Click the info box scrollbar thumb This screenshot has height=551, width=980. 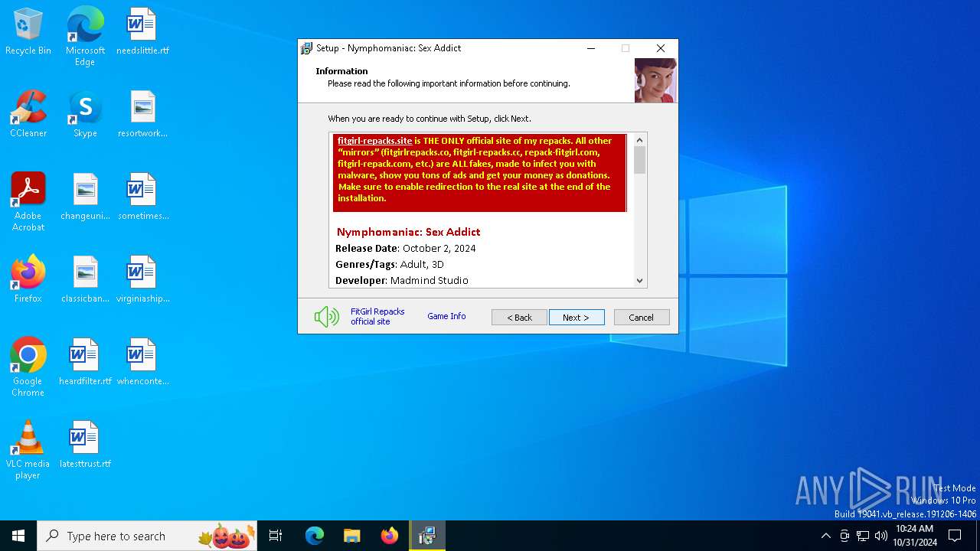(640, 160)
